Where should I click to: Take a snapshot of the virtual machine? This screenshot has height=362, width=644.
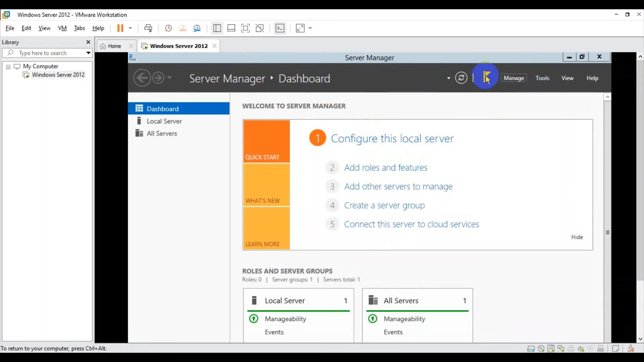[x=168, y=28]
